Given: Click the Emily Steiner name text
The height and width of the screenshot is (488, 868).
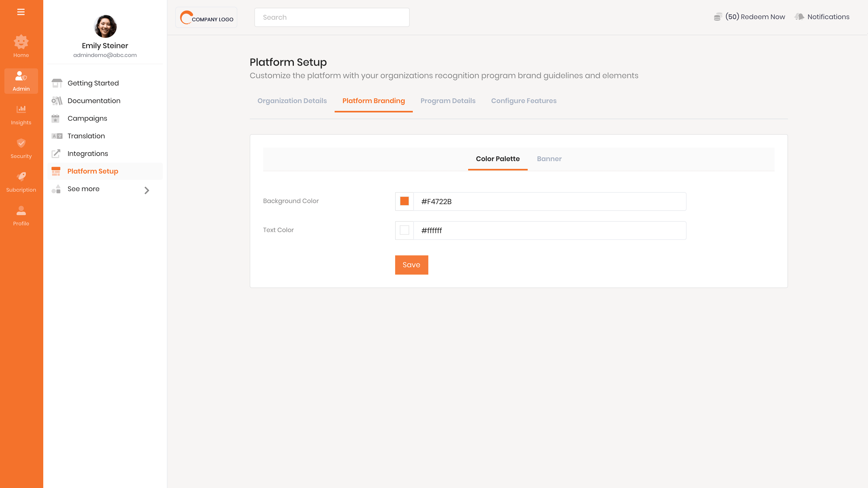Looking at the screenshot, I should 105,46.
